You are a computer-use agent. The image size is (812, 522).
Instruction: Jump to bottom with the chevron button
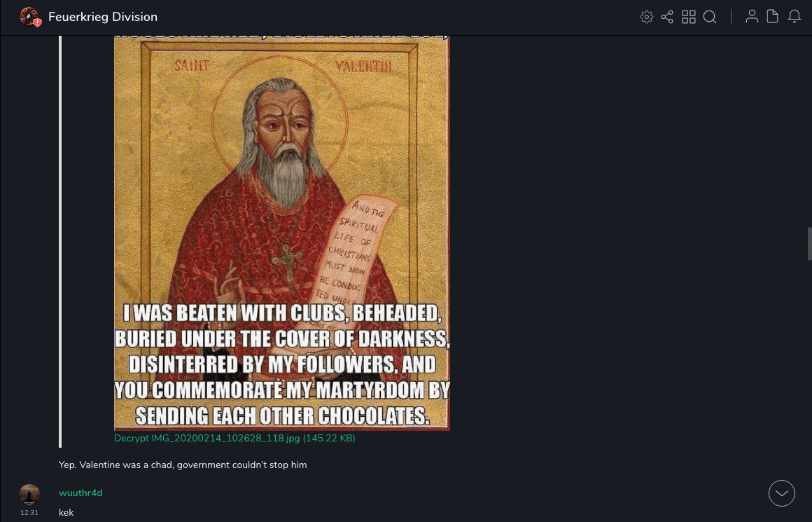[x=781, y=493]
